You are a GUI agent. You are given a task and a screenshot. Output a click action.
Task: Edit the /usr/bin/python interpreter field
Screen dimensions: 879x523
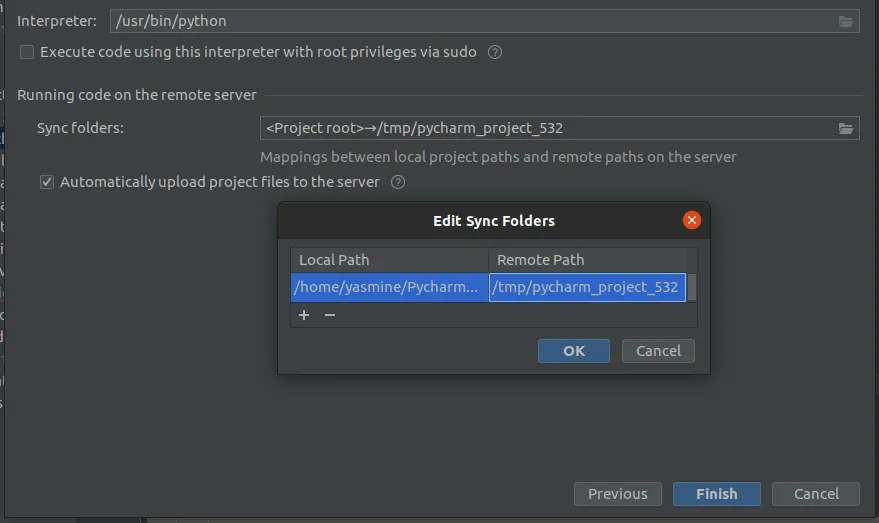[x=484, y=21]
